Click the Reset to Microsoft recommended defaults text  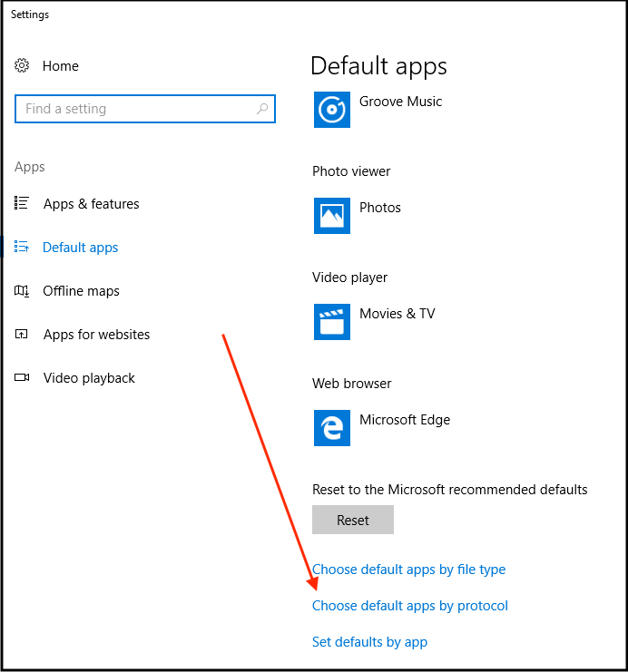[x=449, y=490]
